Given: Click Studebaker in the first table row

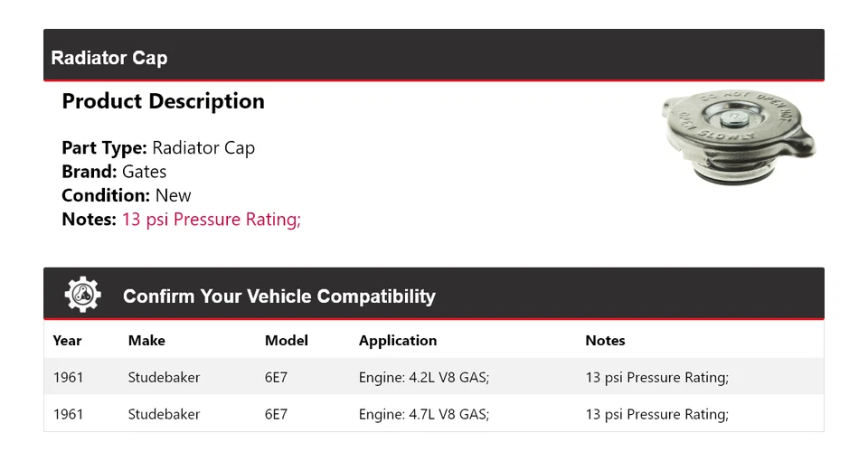Looking at the screenshot, I should [164, 378].
